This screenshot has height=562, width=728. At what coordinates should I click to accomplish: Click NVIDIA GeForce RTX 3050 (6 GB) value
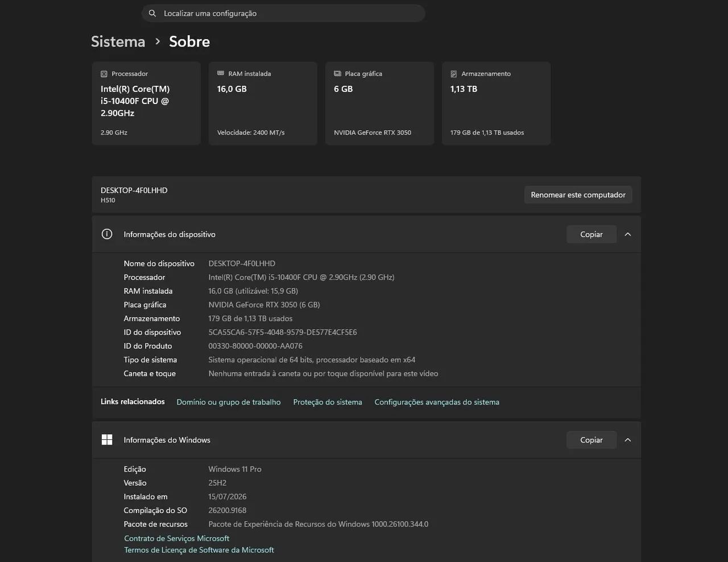pyautogui.click(x=264, y=305)
